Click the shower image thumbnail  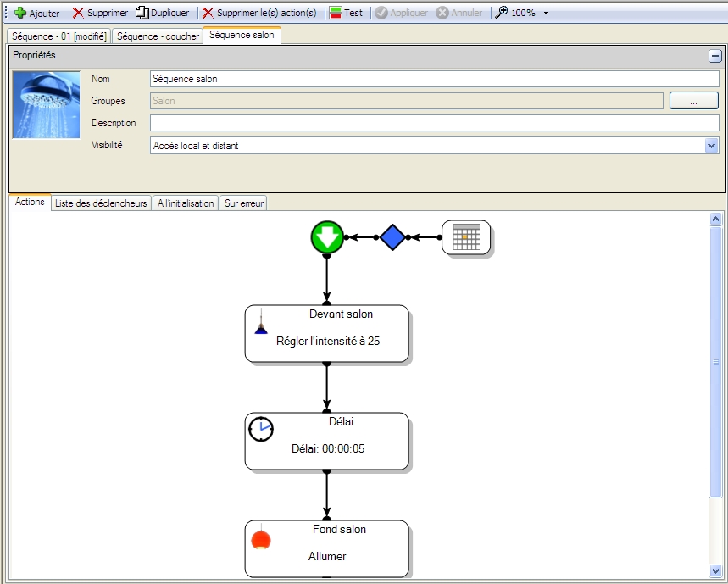[46, 104]
